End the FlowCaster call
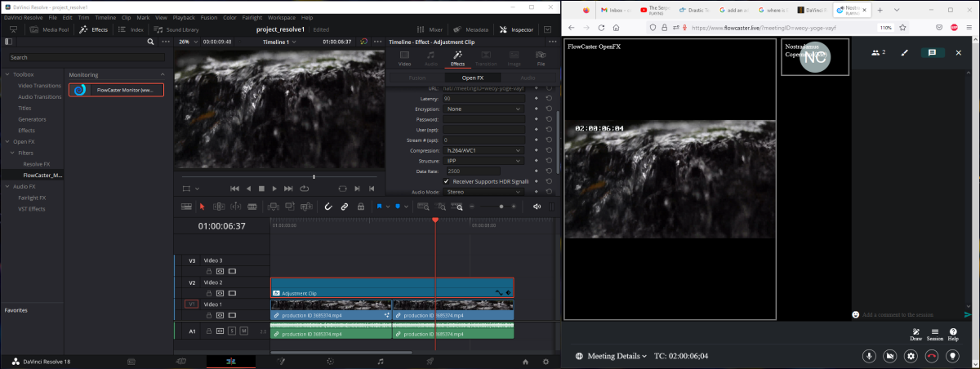Viewport: 980px width, 369px height. point(932,356)
